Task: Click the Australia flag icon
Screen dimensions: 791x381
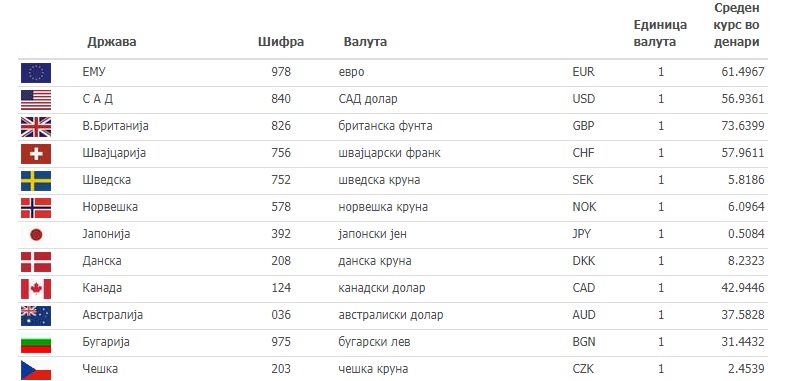Action: tap(36, 316)
